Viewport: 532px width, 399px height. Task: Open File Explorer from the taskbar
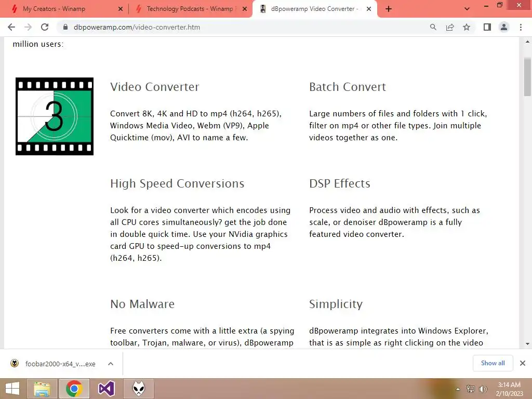pyautogui.click(x=42, y=389)
